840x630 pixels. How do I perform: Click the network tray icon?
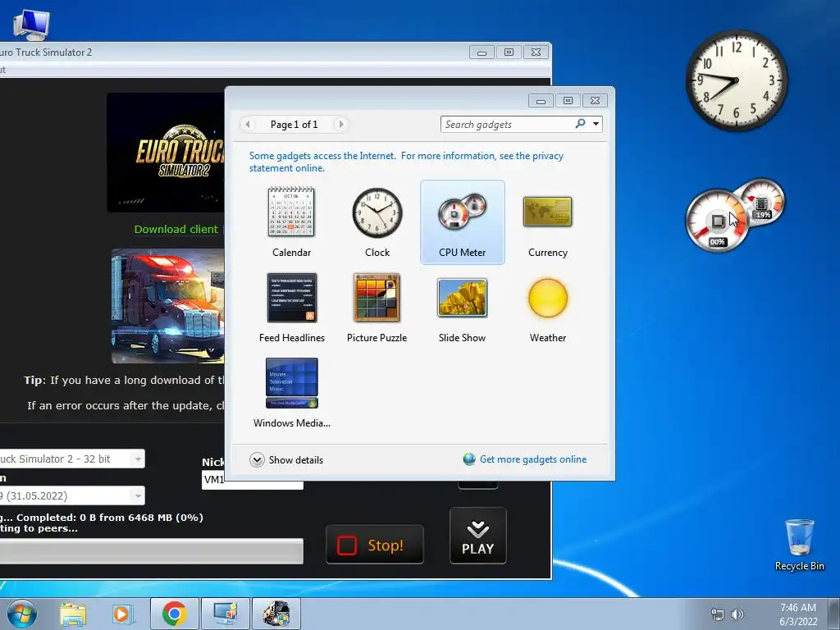click(x=717, y=614)
